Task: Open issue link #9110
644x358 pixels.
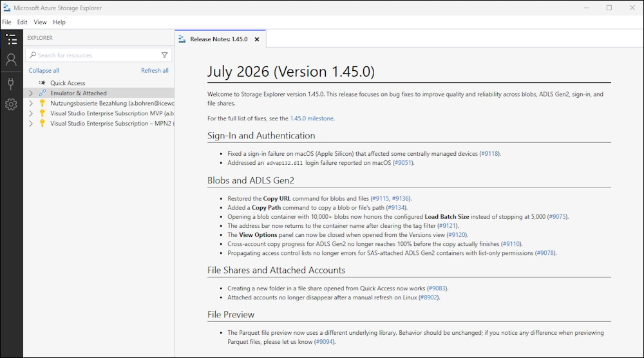Action: tap(511, 244)
